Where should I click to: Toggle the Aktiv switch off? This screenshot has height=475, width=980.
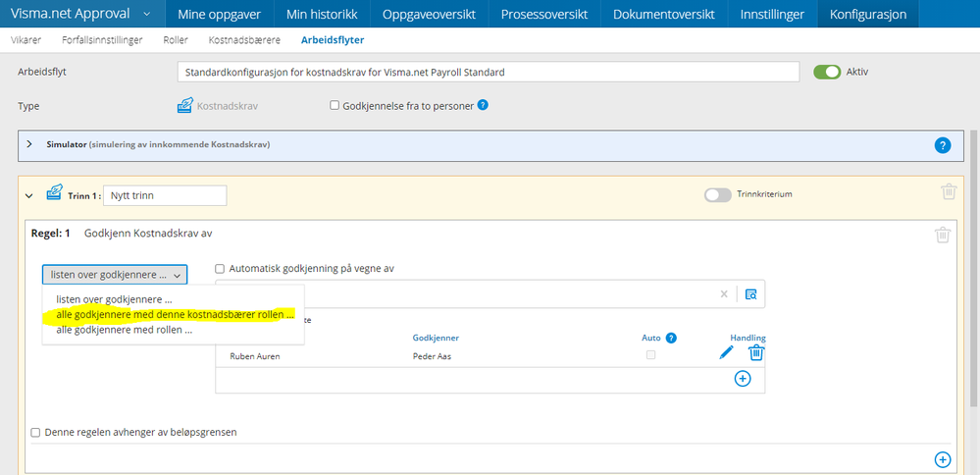pyautogui.click(x=828, y=72)
